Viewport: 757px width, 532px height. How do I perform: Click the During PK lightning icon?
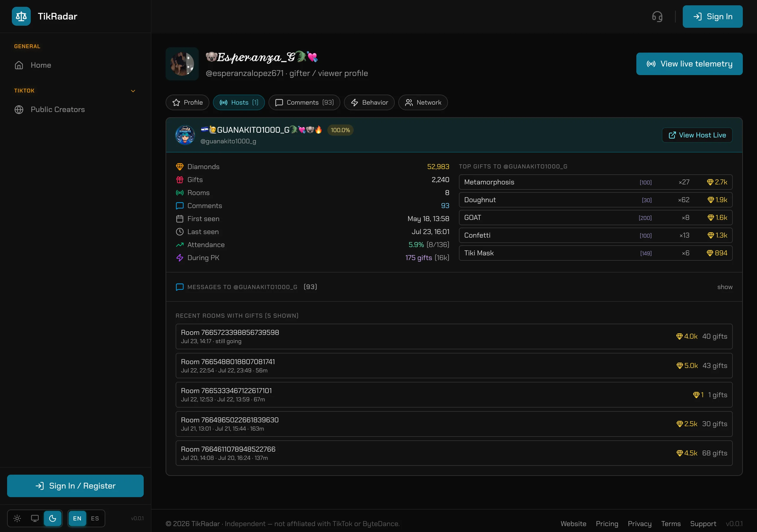[x=180, y=258]
